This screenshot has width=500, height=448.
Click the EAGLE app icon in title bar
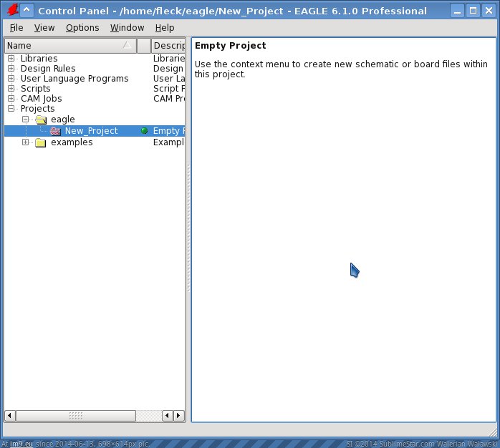click(11, 11)
